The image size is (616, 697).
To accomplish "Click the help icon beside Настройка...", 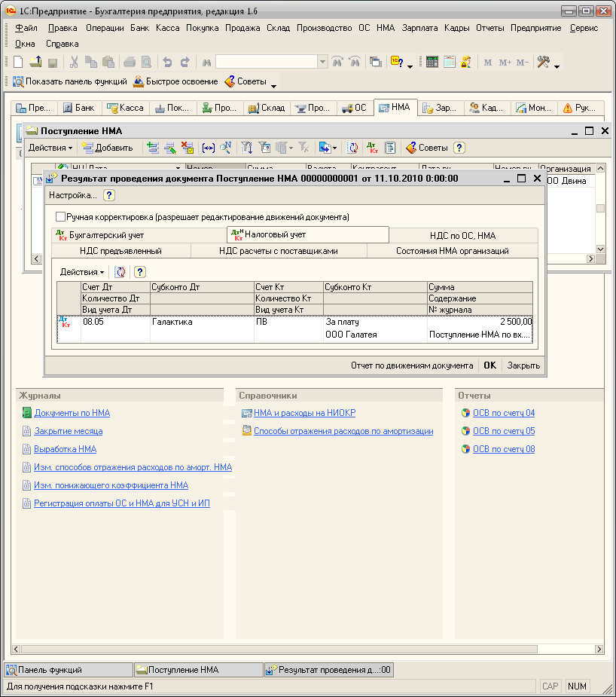I will [x=108, y=195].
